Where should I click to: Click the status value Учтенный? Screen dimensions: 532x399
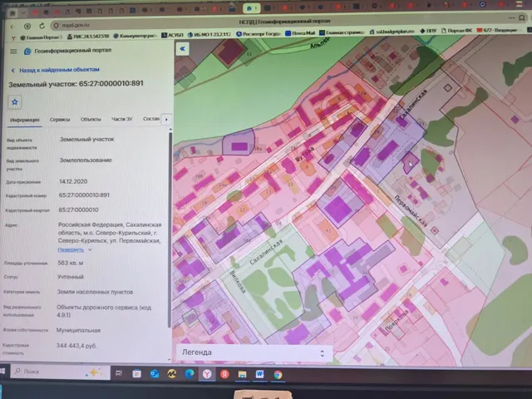[70, 277]
